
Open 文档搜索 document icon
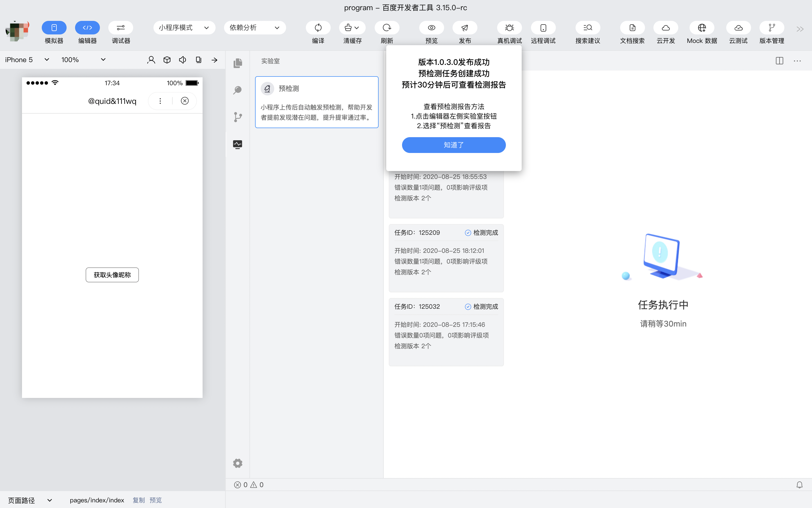tap(632, 28)
